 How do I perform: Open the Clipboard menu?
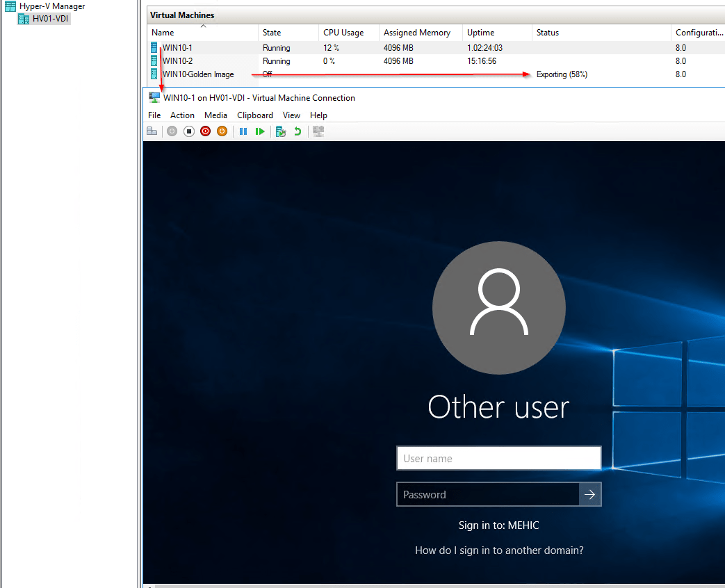[x=254, y=115]
